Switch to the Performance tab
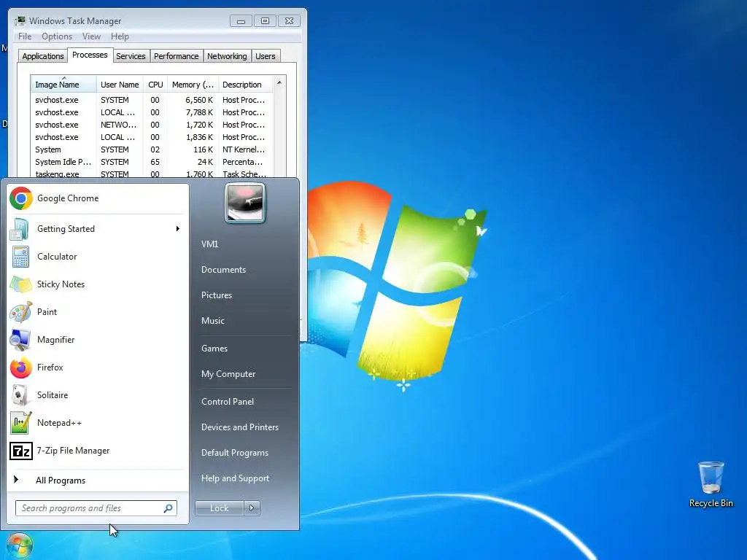 (x=177, y=56)
